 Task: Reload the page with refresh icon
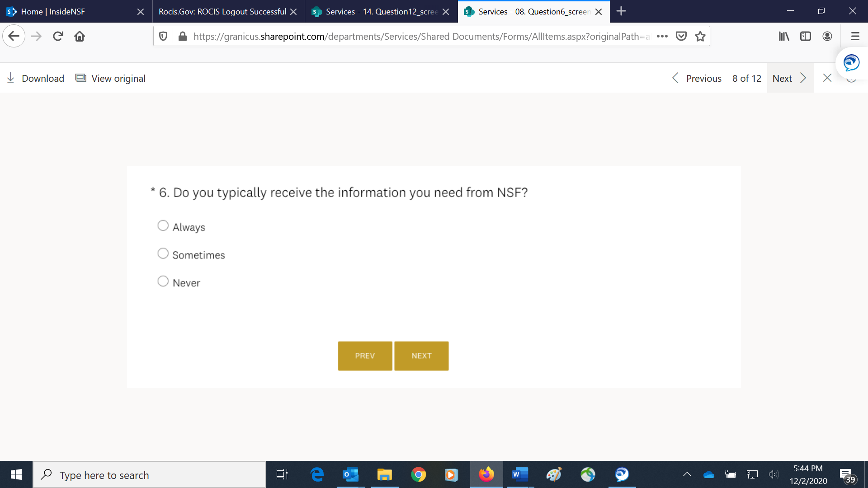58,36
